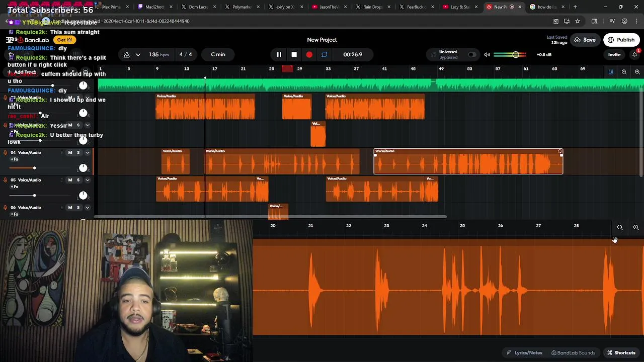Mute track 03 Voice/Audio

click(70, 125)
